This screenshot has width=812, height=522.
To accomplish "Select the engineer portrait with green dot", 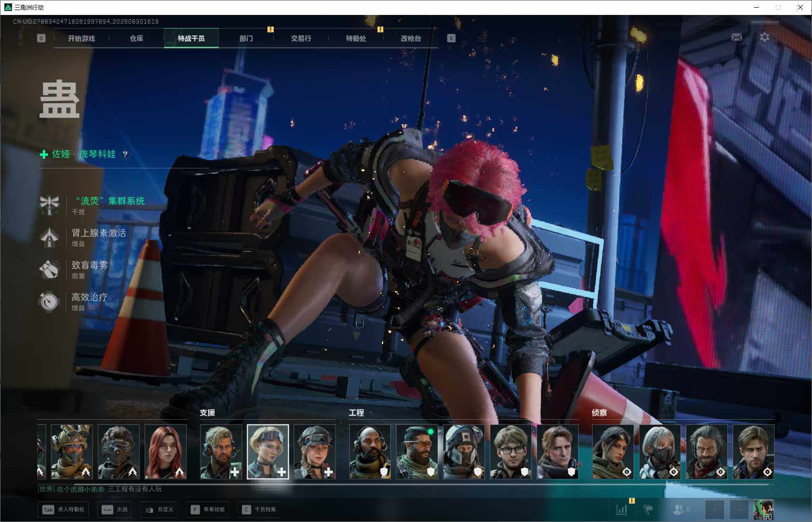I will [417, 452].
